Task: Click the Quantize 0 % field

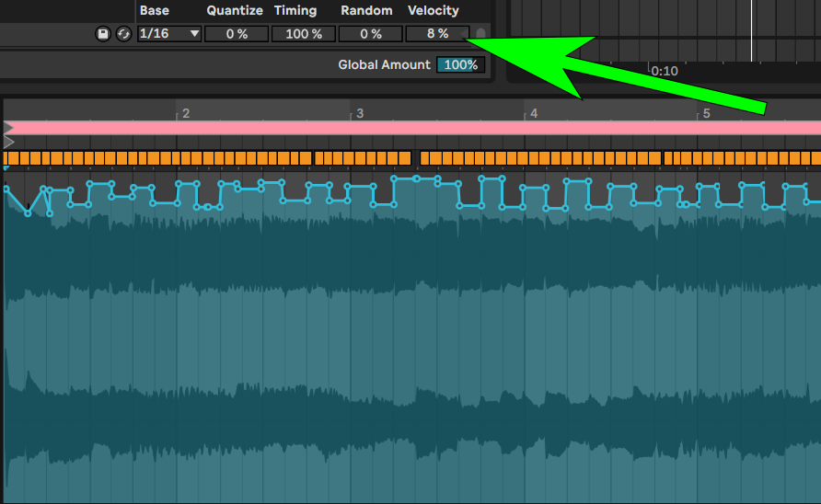Action: pyautogui.click(x=237, y=34)
